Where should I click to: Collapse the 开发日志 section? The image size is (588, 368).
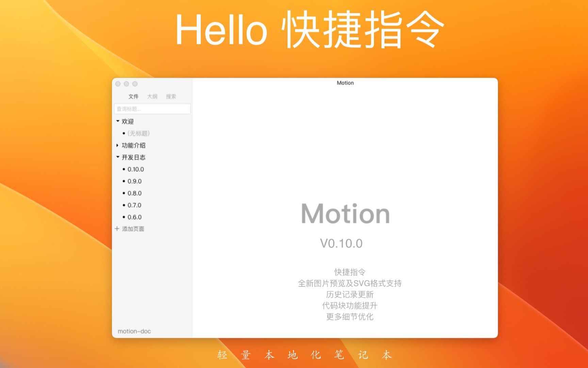click(x=117, y=157)
